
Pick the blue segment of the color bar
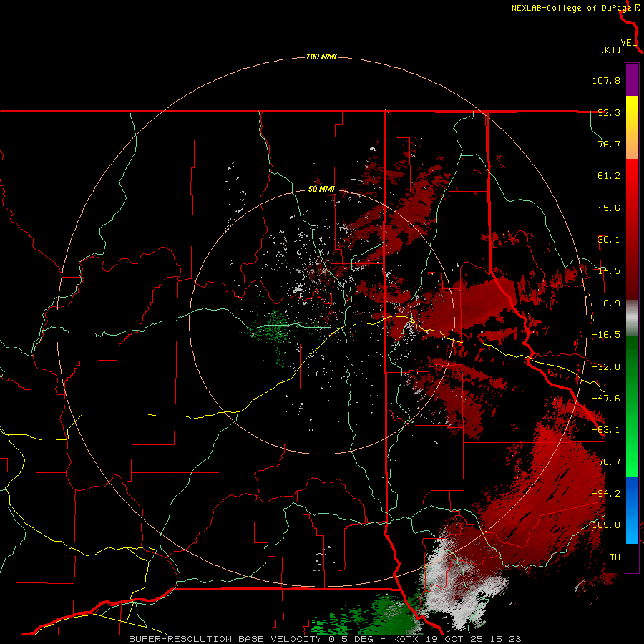[632, 510]
